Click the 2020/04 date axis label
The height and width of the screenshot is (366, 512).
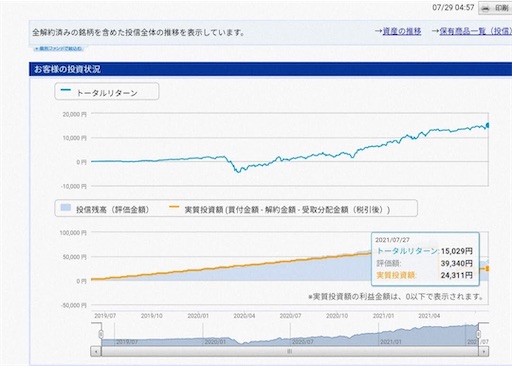click(x=244, y=315)
